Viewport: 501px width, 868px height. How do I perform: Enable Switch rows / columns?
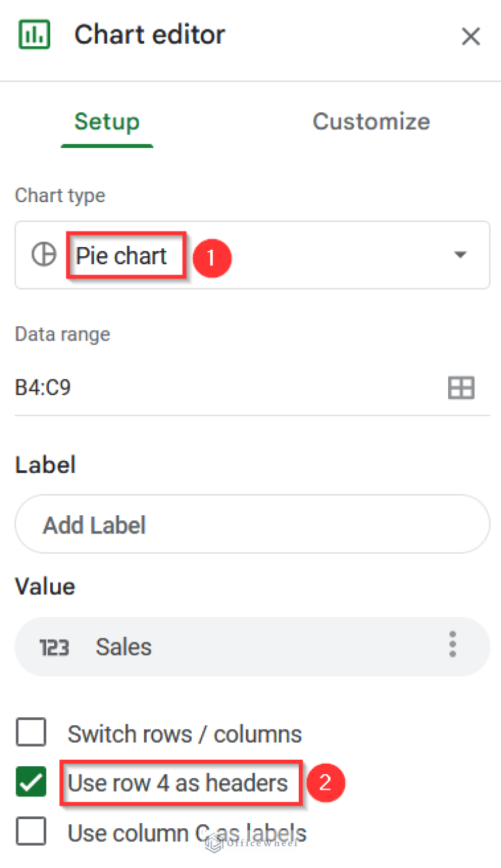(x=29, y=732)
